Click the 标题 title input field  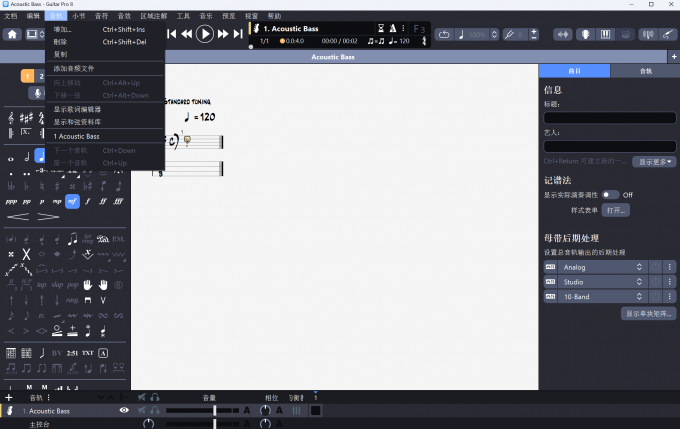tap(609, 118)
